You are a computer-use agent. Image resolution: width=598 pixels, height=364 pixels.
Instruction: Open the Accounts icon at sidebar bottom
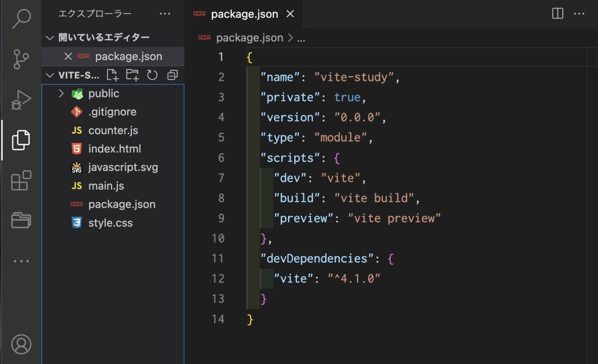[x=21, y=344]
